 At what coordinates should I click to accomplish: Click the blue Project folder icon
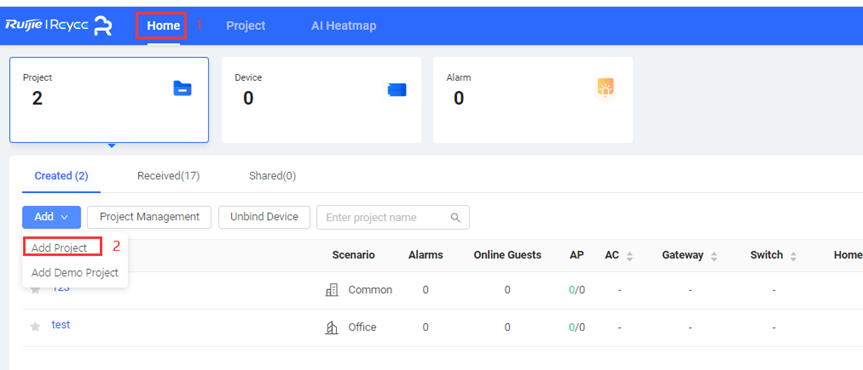[x=183, y=88]
